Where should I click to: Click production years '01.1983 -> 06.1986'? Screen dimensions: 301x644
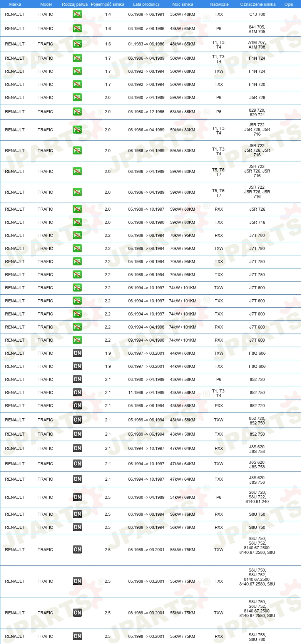[146, 44]
